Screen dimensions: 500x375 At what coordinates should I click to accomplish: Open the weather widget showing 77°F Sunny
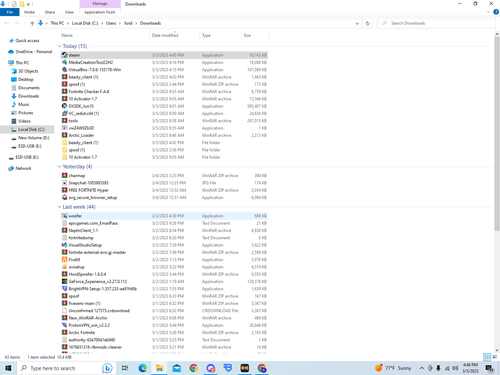[x=393, y=368]
